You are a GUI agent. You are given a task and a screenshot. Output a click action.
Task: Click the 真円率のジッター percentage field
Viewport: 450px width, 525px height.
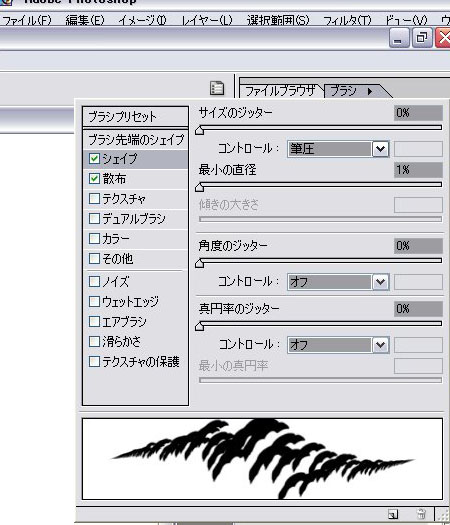pyautogui.click(x=418, y=309)
